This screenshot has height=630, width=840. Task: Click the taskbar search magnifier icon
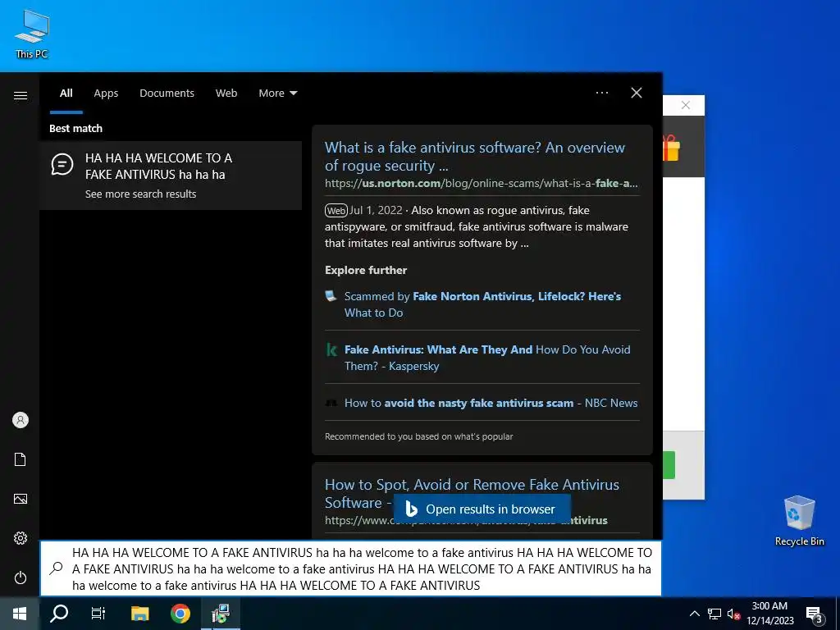click(x=59, y=614)
